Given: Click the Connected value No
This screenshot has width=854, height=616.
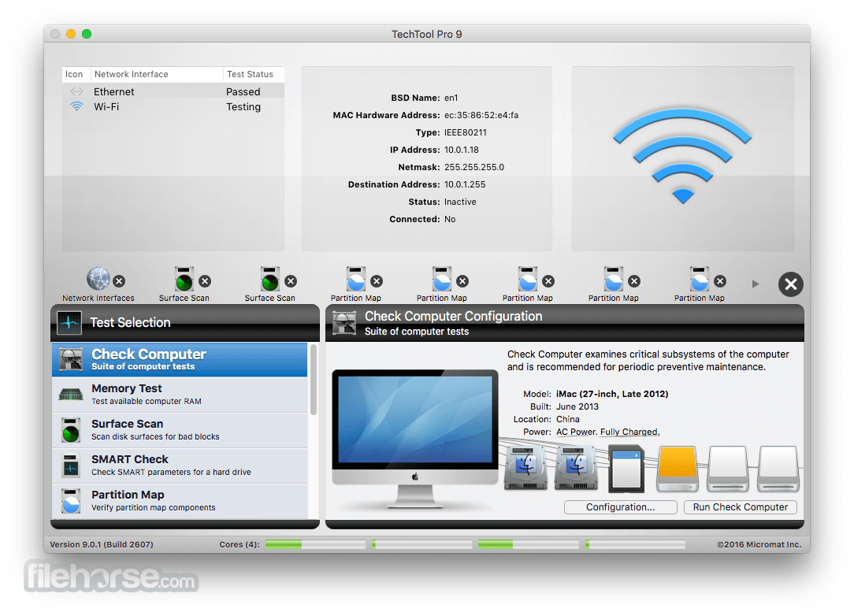Looking at the screenshot, I should 450,219.
